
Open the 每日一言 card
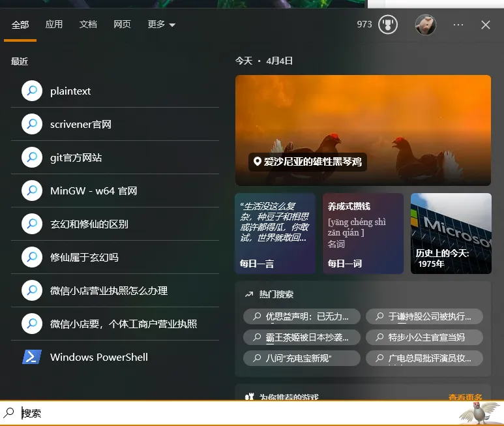(x=275, y=234)
